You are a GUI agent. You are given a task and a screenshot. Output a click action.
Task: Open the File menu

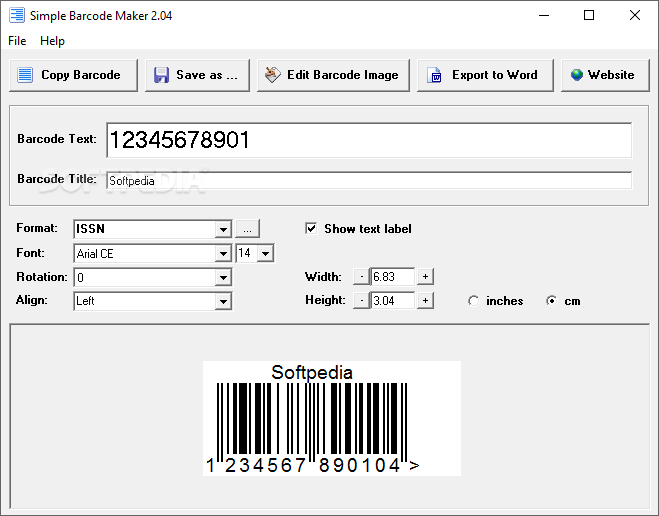(17, 41)
